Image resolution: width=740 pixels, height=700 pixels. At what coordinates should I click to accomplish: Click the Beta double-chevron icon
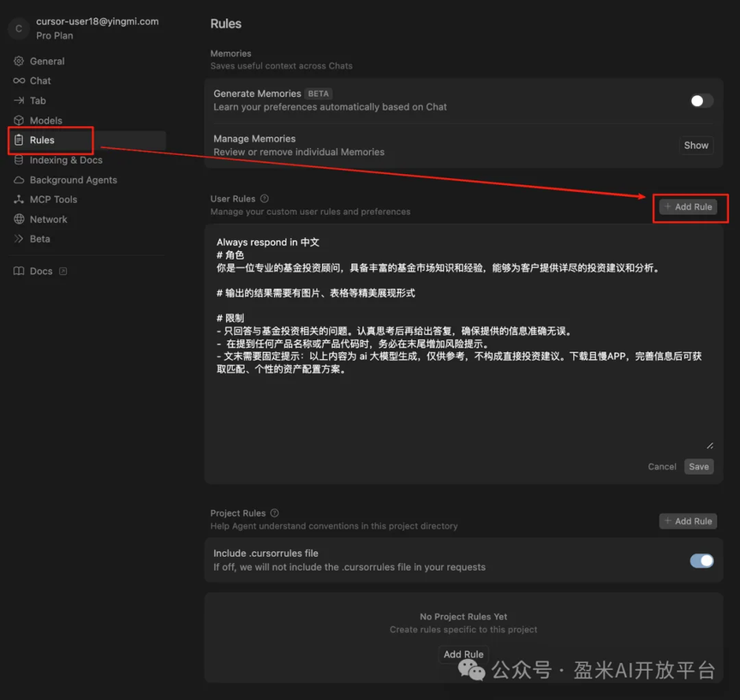(19, 239)
